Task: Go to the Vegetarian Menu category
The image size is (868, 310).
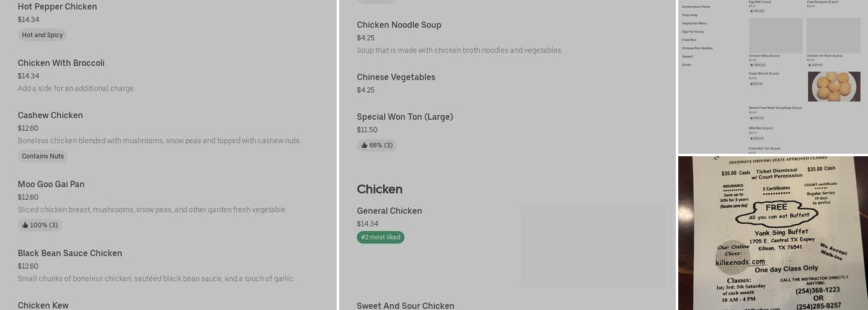Action: click(694, 24)
